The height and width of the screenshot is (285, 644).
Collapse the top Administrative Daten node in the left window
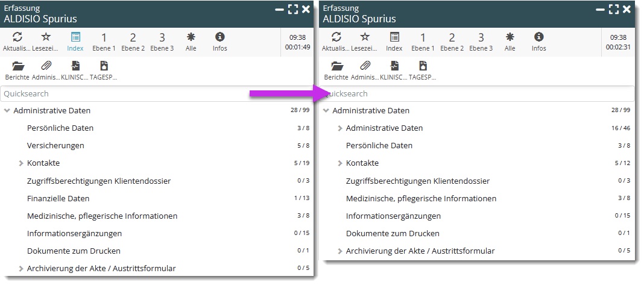7,111
